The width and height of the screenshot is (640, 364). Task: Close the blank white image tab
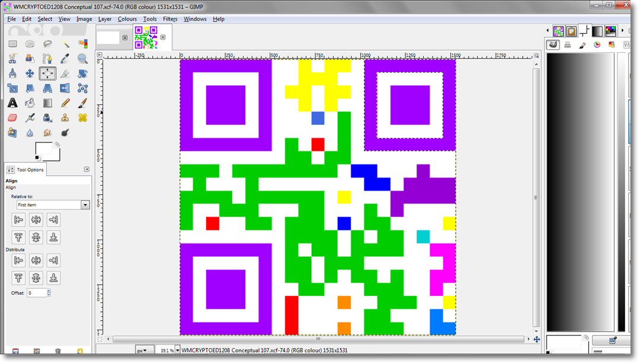125,37
